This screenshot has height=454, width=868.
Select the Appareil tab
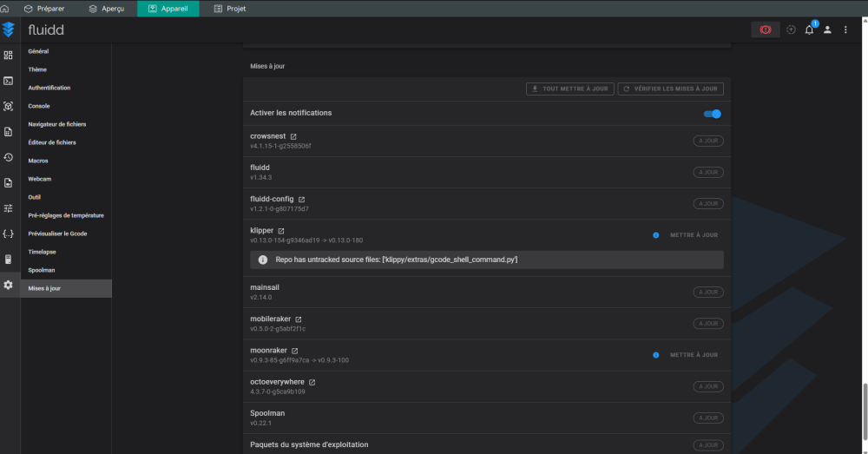click(168, 9)
